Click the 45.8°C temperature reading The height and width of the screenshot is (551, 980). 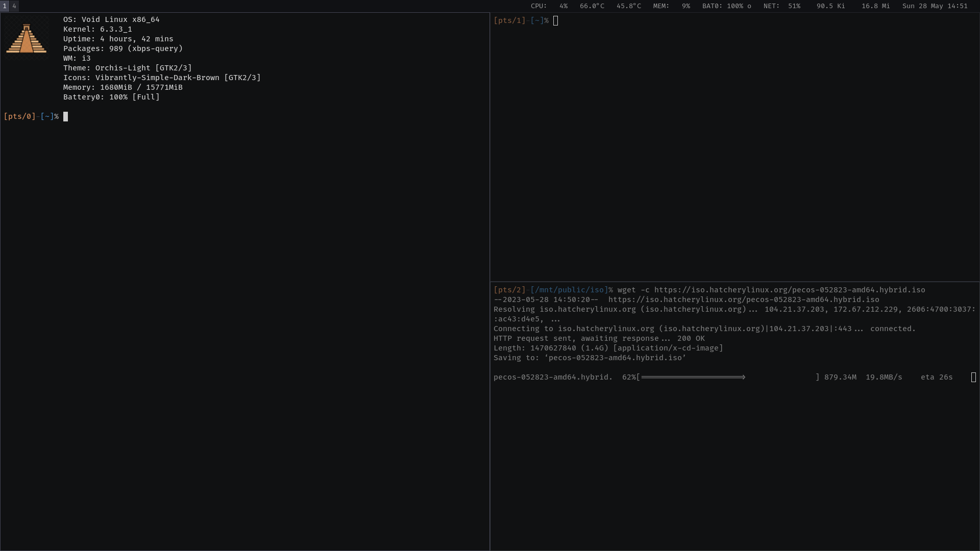628,6
